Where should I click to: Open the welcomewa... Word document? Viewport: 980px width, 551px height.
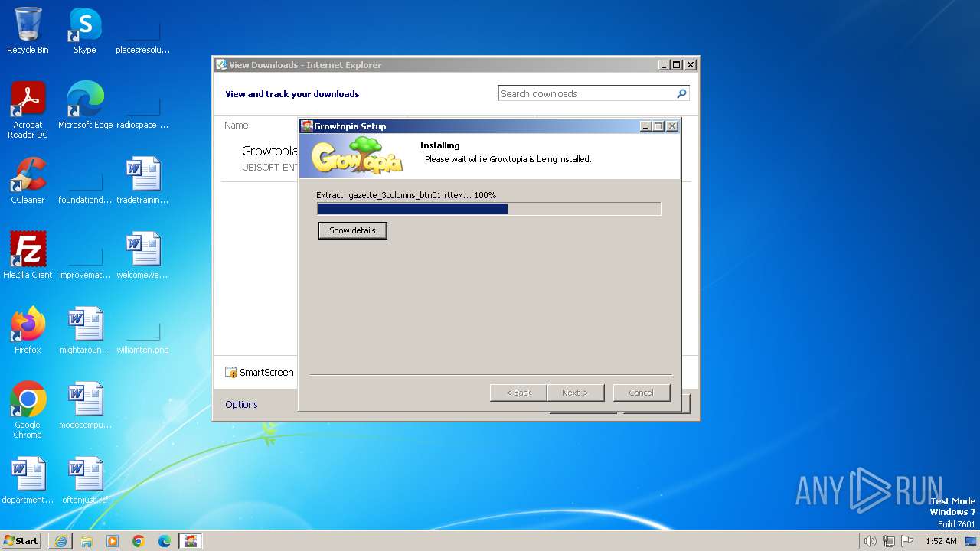tap(142, 256)
